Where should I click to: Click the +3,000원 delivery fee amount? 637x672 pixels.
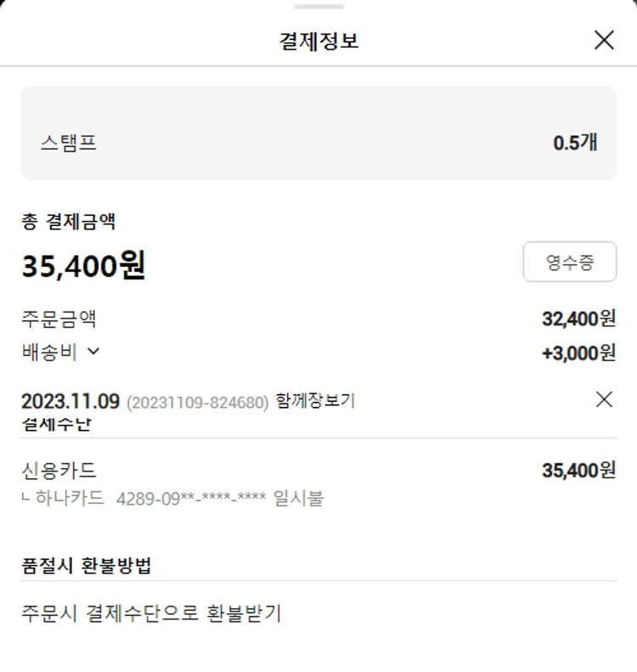[x=578, y=353]
